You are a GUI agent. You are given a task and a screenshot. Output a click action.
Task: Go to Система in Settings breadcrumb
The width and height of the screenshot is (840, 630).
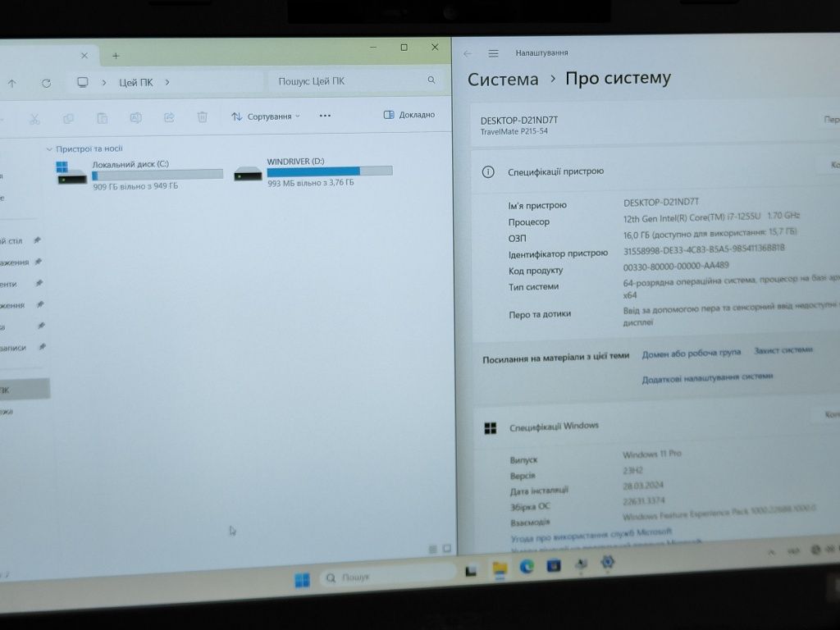point(503,80)
